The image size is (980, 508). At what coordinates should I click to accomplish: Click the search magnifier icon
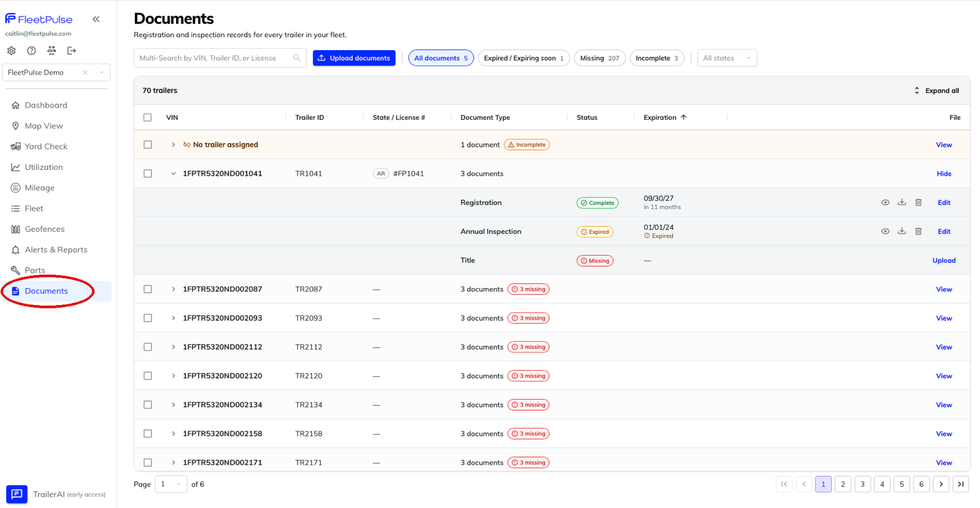point(297,58)
